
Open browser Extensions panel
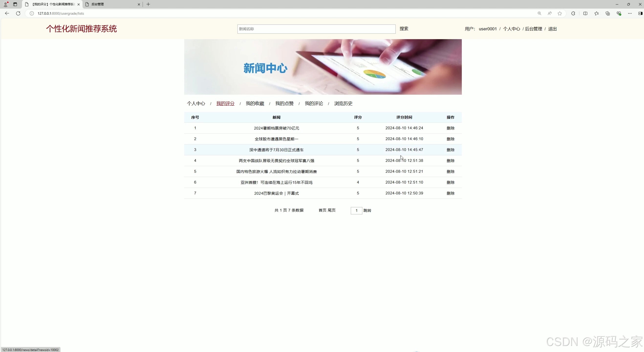coord(573,13)
